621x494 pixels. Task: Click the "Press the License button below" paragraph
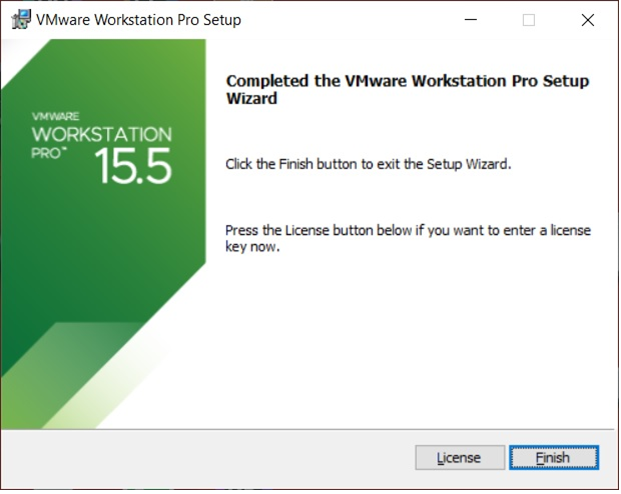pyautogui.click(x=407, y=238)
